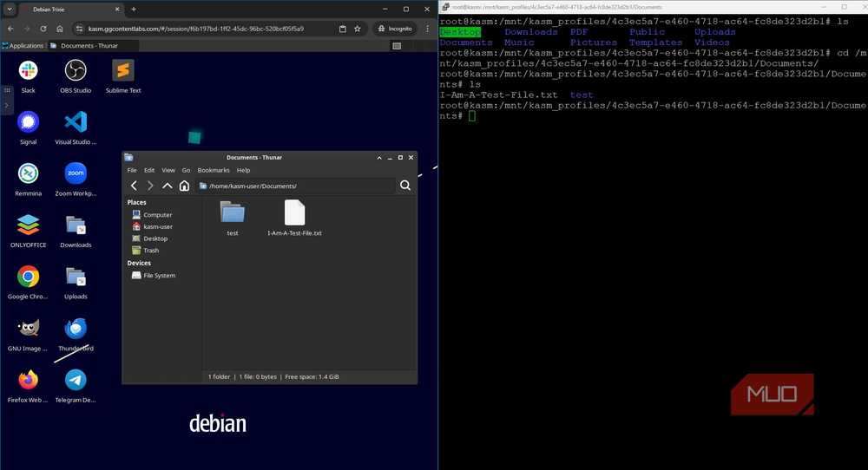The width and height of the screenshot is (868, 470).
Task: Open the Thunar View menu
Action: click(168, 170)
